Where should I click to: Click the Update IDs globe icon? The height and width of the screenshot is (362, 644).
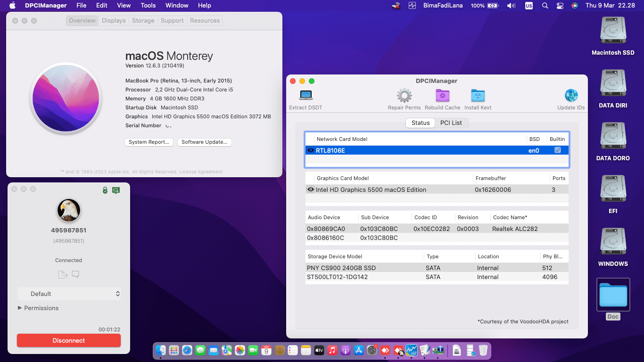coord(571,96)
